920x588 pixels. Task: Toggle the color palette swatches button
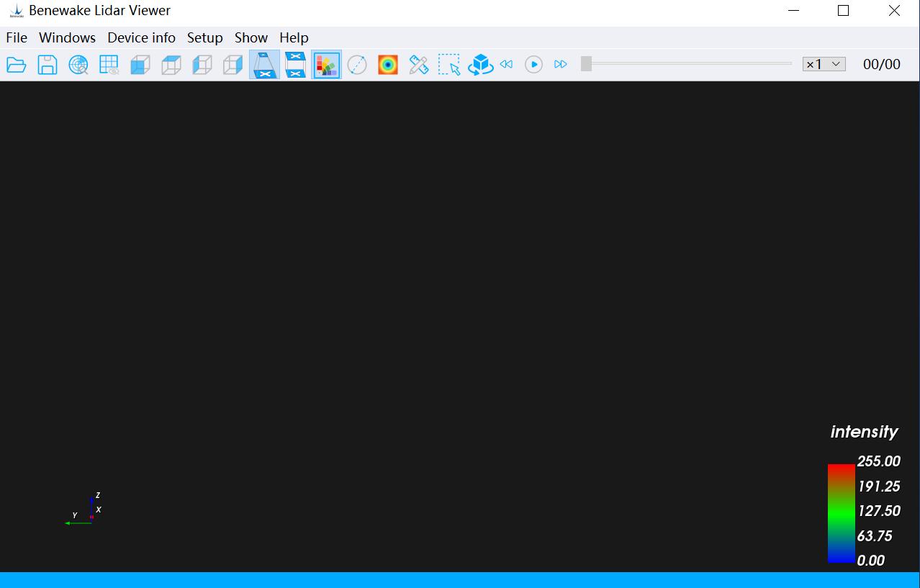[x=326, y=65]
